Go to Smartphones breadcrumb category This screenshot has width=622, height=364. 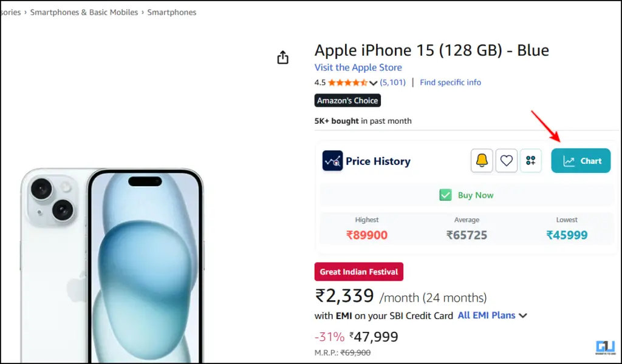pyautogui.click(x=172, y=12)
